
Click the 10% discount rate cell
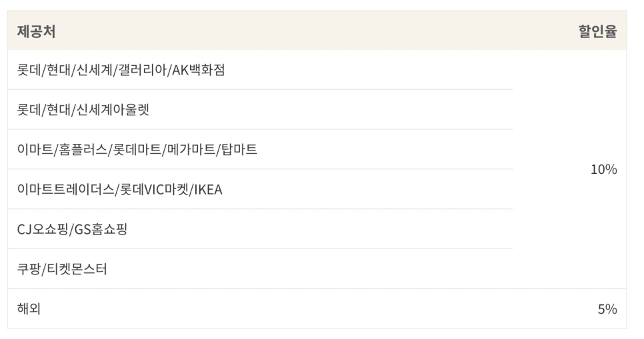(x=604, y=169)
